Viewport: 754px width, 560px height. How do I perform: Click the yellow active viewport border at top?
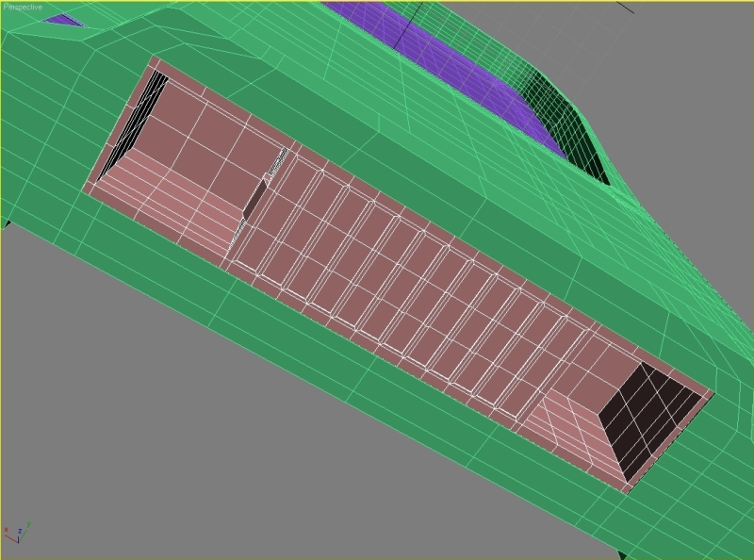377,1
